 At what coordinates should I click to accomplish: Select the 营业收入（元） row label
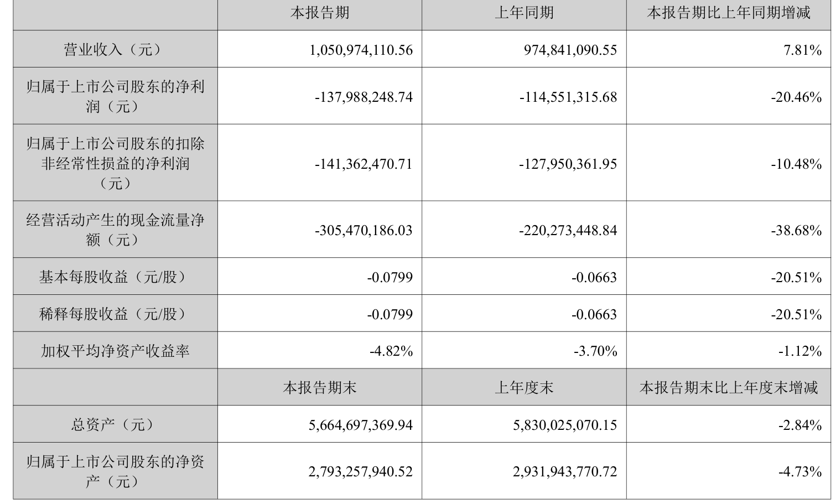tap(115, 50)
